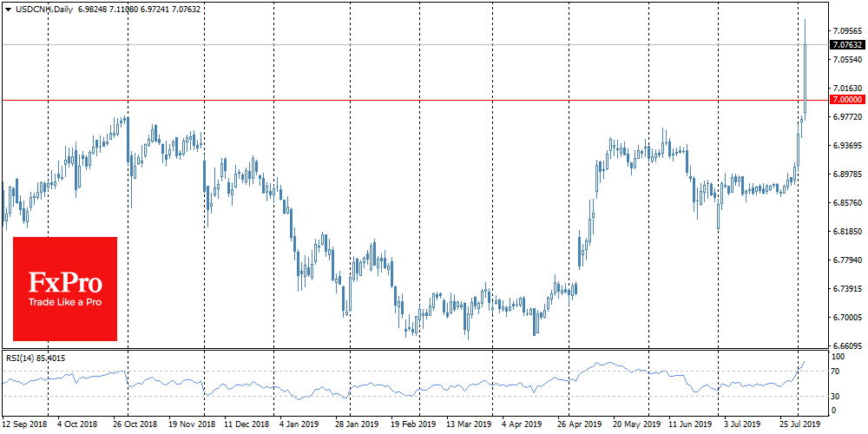Click the 6.85760 price axis label

[847, 203]
